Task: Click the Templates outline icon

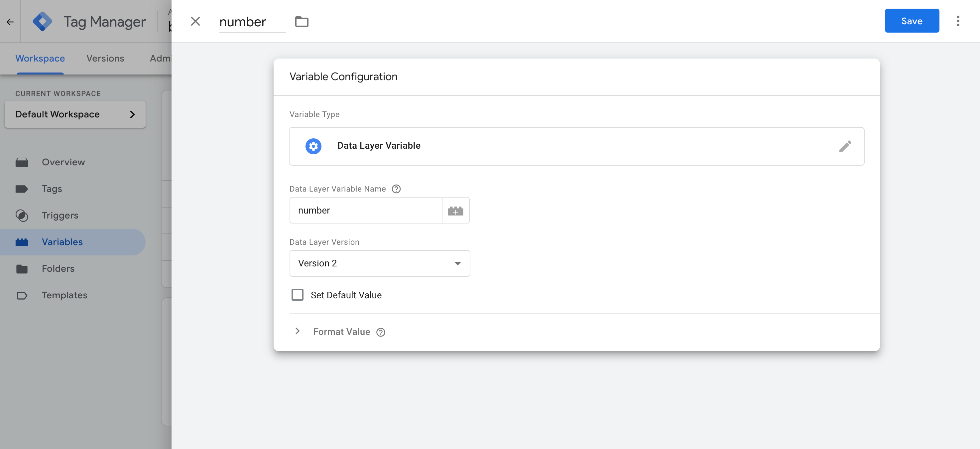Action: point(22,296)
